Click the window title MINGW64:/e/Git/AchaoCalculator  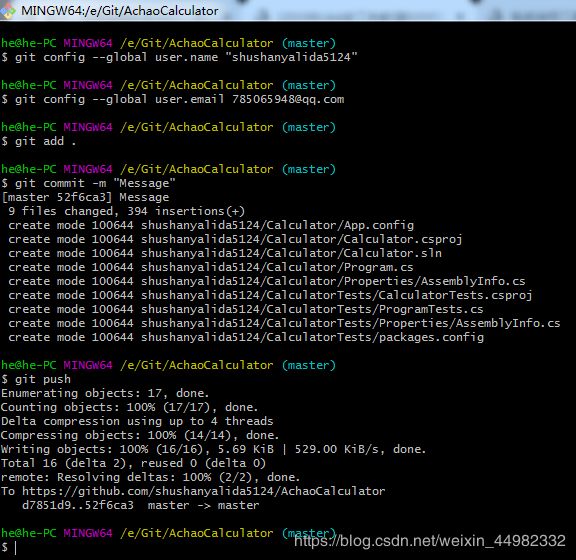pos(120,11)
